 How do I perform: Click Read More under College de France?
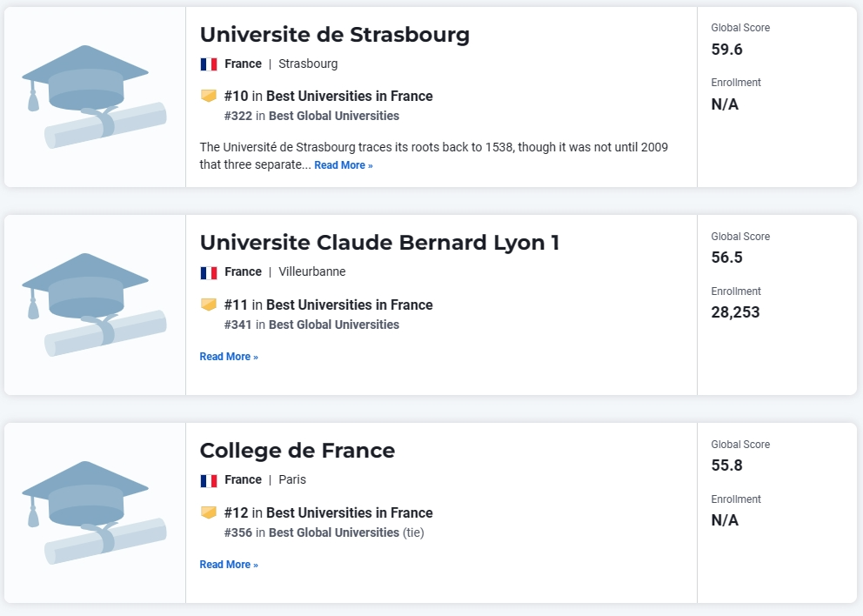[229, 565]
